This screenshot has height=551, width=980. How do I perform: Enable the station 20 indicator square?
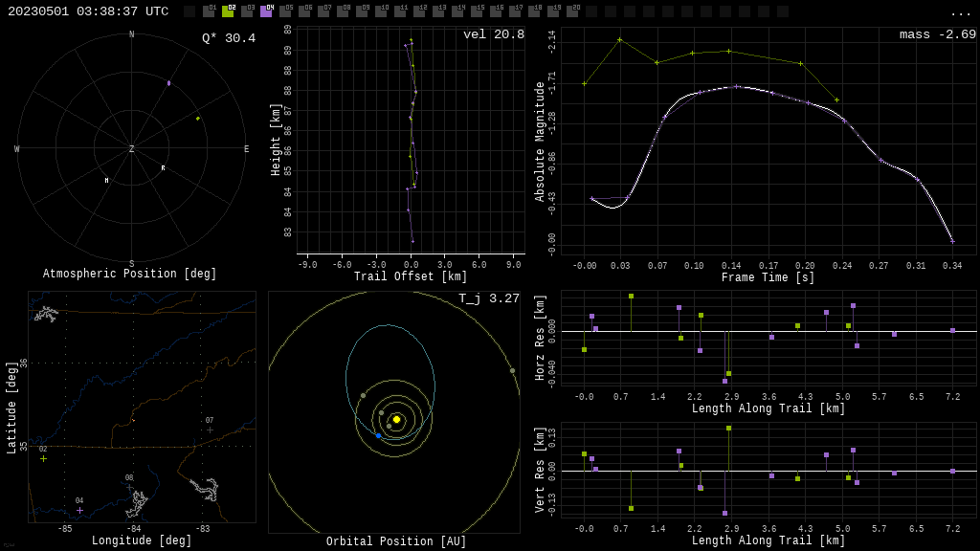(x=572, y=11)
